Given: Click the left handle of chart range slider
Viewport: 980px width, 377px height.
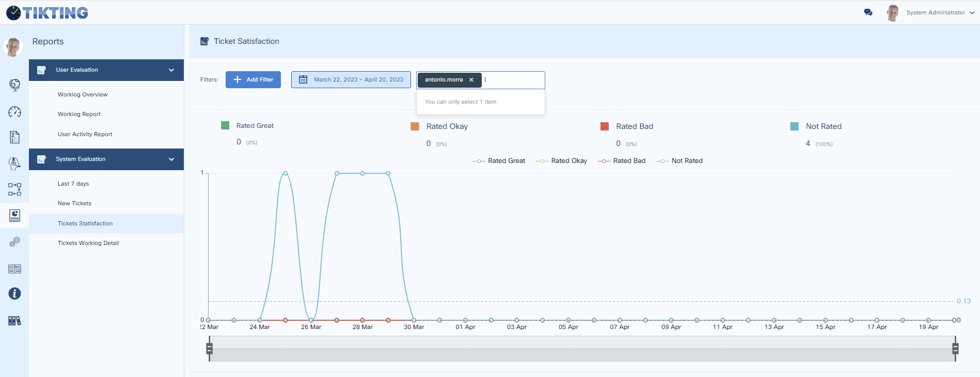Looking at the screenshot, I should pos(209,349).
